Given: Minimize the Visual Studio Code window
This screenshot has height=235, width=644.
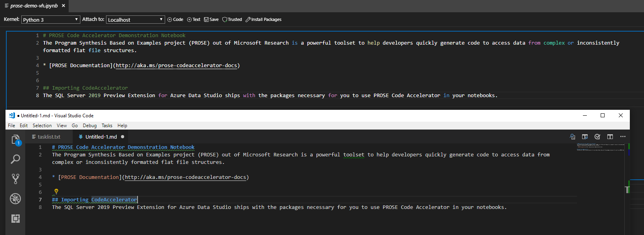Looking at the screenshot, I should [585, 115].
